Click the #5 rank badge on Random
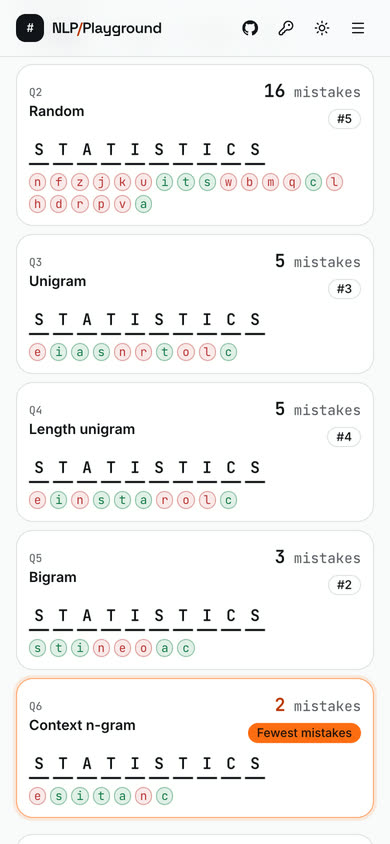 [x=344, y=119]
